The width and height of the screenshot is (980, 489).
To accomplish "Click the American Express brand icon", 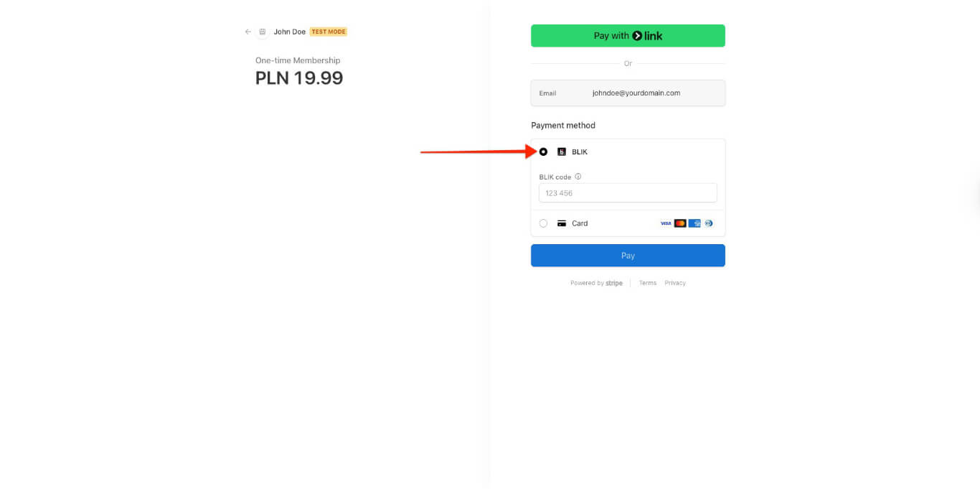I will coord(694,223).
